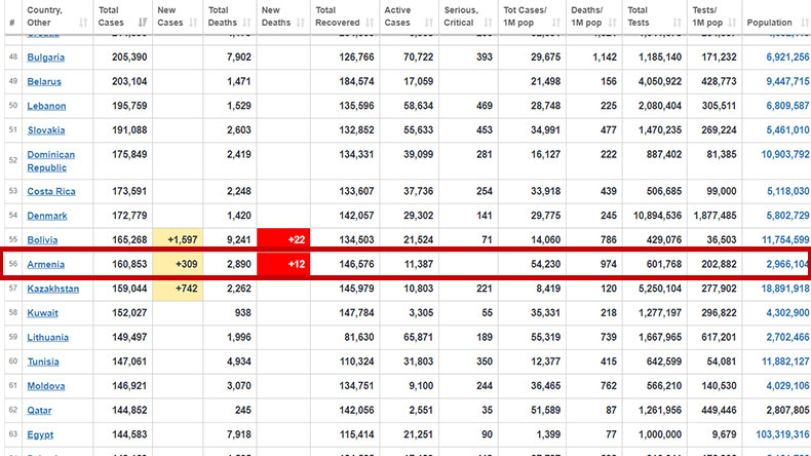
Task: Sort by Population column arrows
Action: point(804,23)
